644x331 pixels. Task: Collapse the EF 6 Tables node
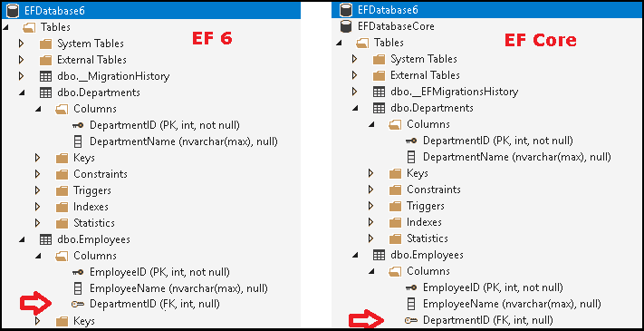click(x=5, y=28)
